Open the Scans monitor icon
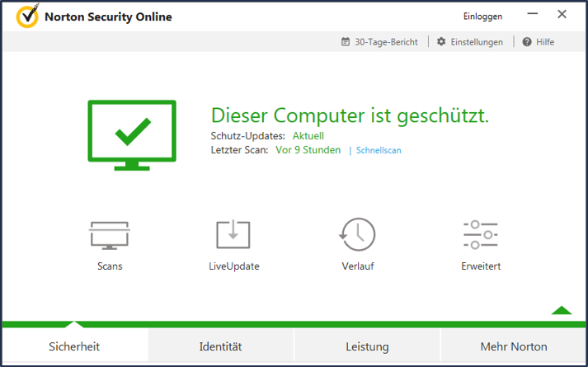The image size is (588, 367). click(x=110, y=235)
